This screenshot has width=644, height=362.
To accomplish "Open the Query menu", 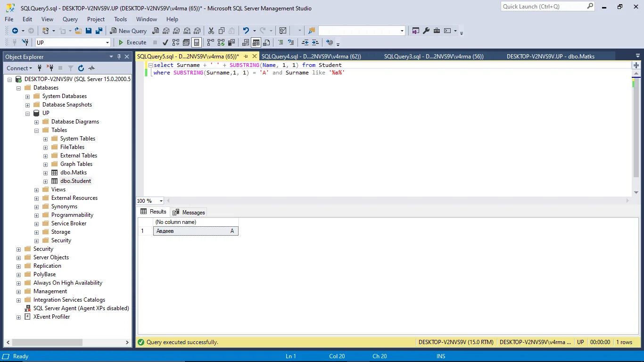I will [x=70, y=19].
